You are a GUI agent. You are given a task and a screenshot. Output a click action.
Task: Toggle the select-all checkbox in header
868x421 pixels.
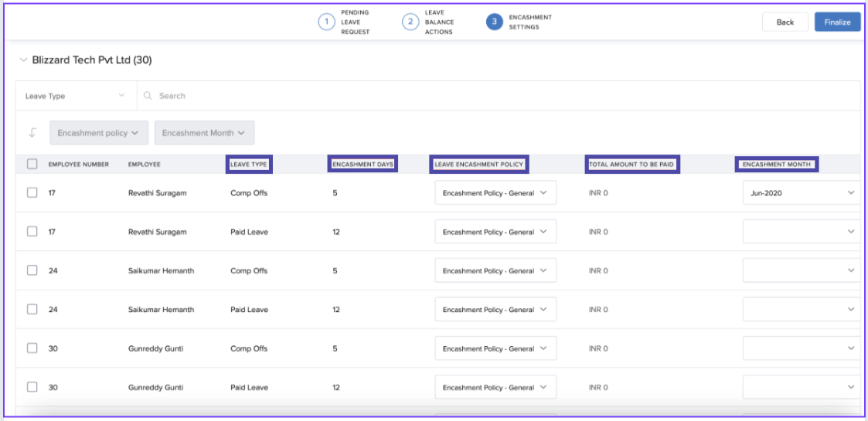32,164
